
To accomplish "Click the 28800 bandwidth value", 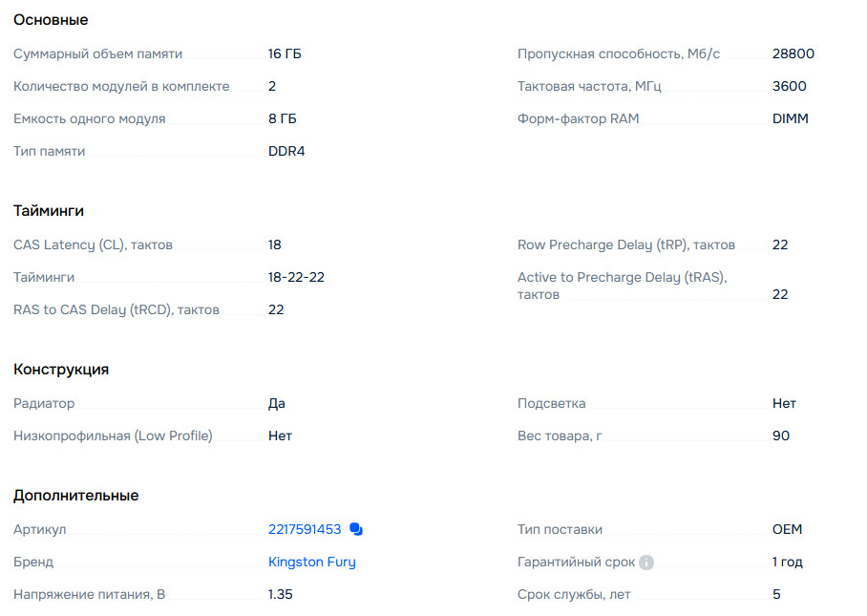I will pos(793,53).
